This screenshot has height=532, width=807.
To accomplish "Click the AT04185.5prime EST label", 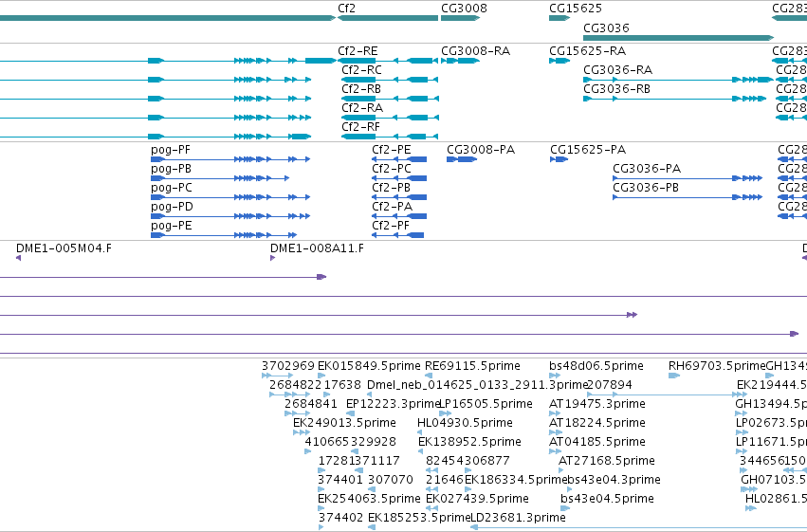I will pos(597,443).
